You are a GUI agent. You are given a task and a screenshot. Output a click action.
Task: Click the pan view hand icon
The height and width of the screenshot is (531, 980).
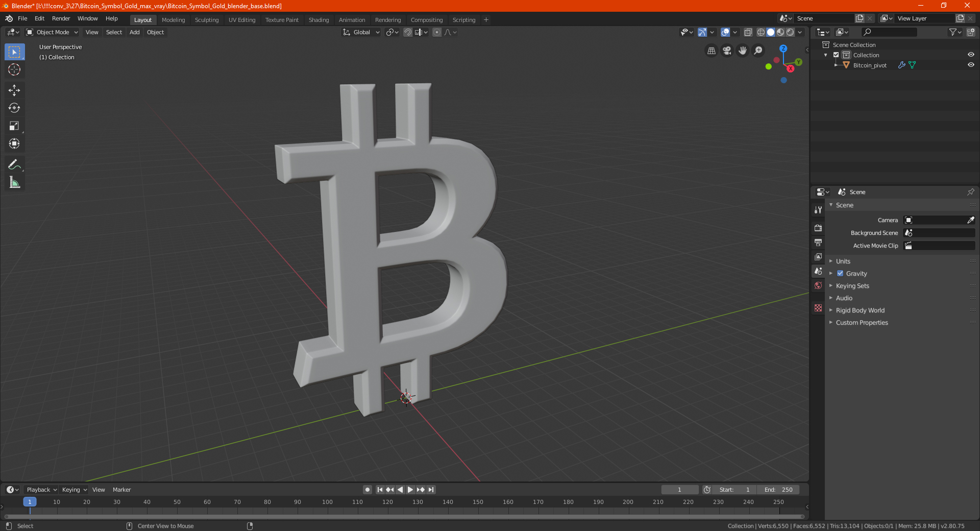(743, 51)
